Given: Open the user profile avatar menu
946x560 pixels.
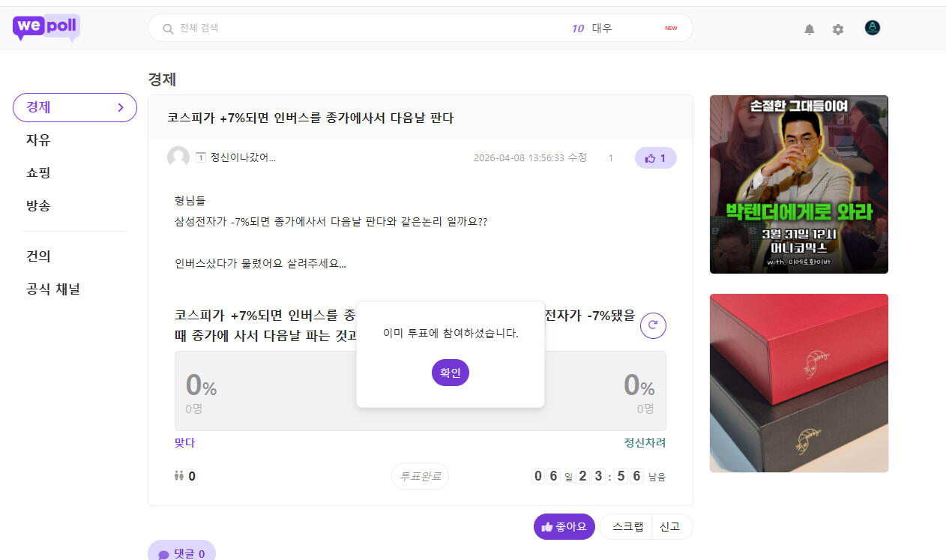Looking at the screenshot, I should [x=873, y=28].
